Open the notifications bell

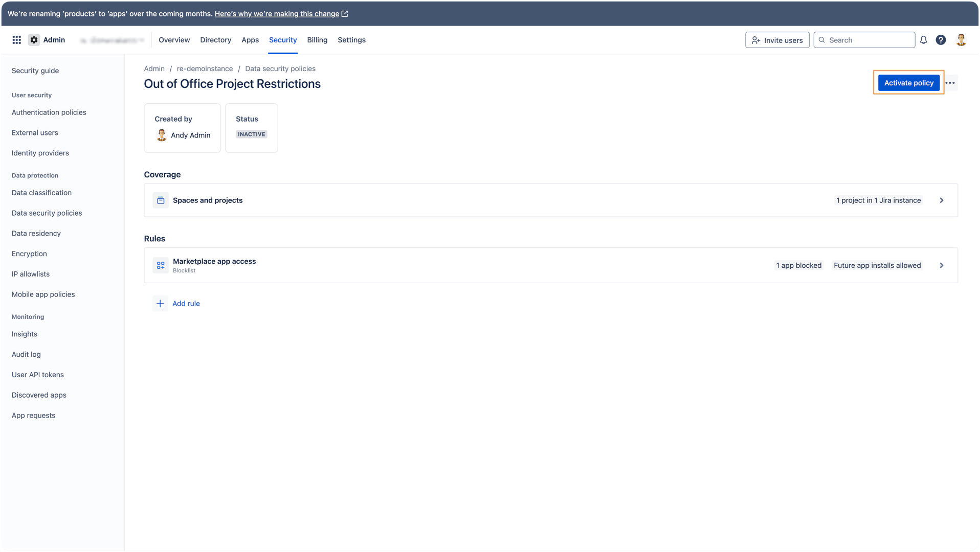[923, 40]
